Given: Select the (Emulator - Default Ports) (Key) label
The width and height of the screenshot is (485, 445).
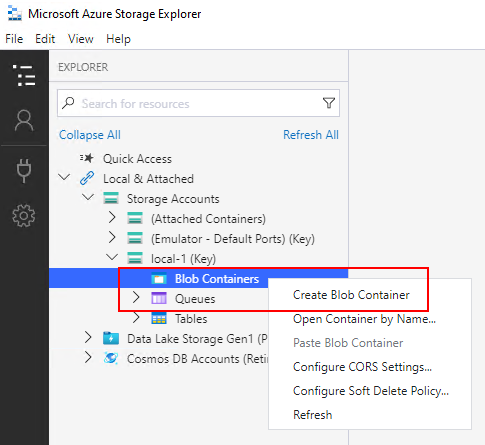Looking at the screenshot, I should click(233, 239).
